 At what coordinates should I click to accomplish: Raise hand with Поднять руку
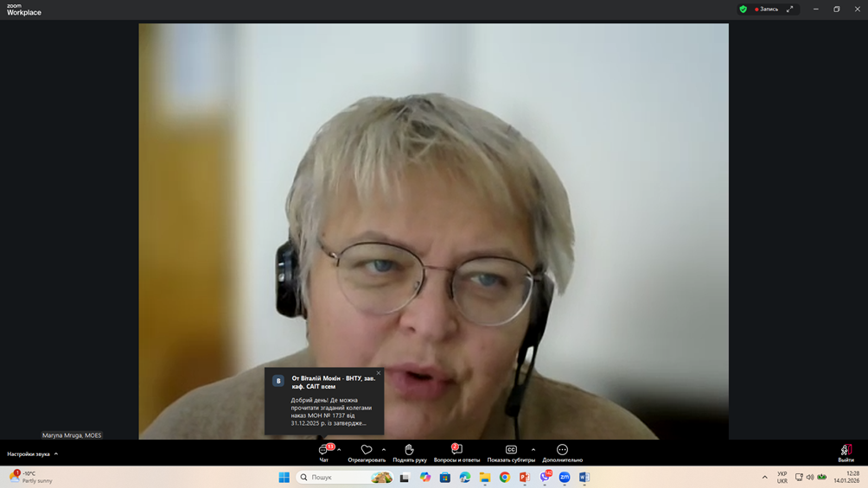(410, 453)
